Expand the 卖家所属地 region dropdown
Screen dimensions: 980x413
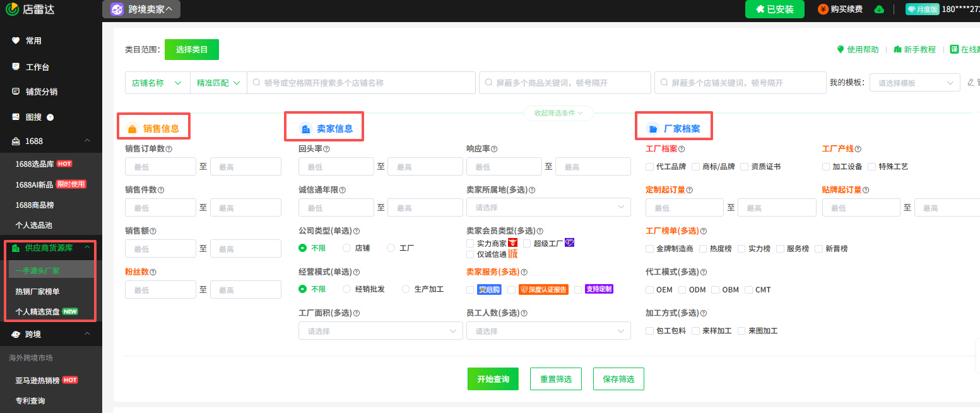pyautogui.click(x=548, y=207)
